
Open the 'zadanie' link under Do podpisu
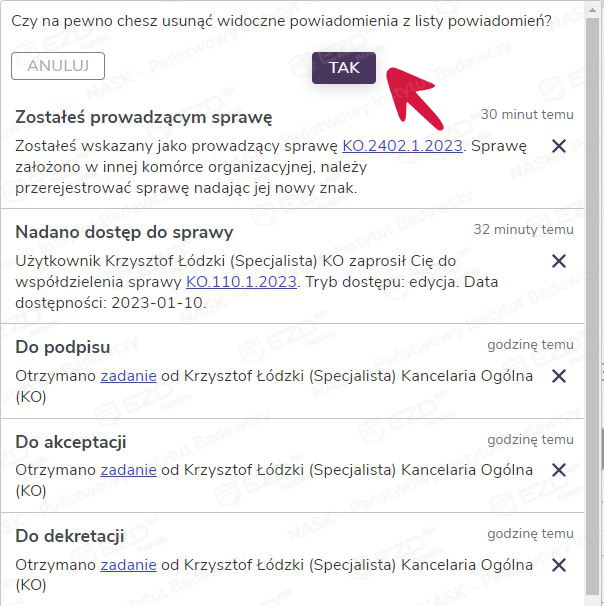tap(128, 376)
